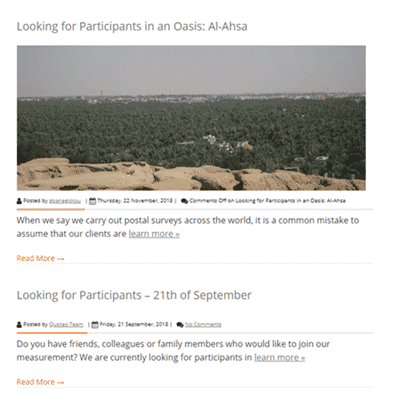
Task: Follow 'learn more »' in the Al-Ahsa excerpt
Action: pos(154,234)
